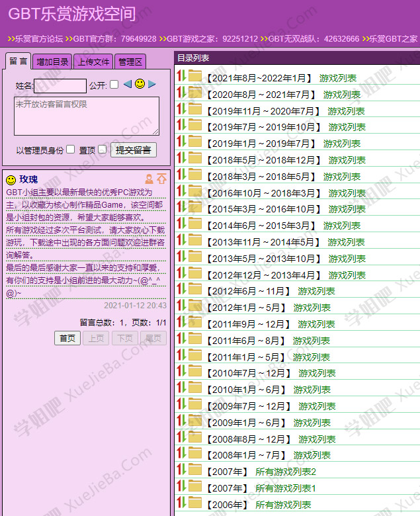This screenshot has width=420, height=516.
Task: Click the smiley icon beside 玫瑰
Action: (x=11, y=180)
